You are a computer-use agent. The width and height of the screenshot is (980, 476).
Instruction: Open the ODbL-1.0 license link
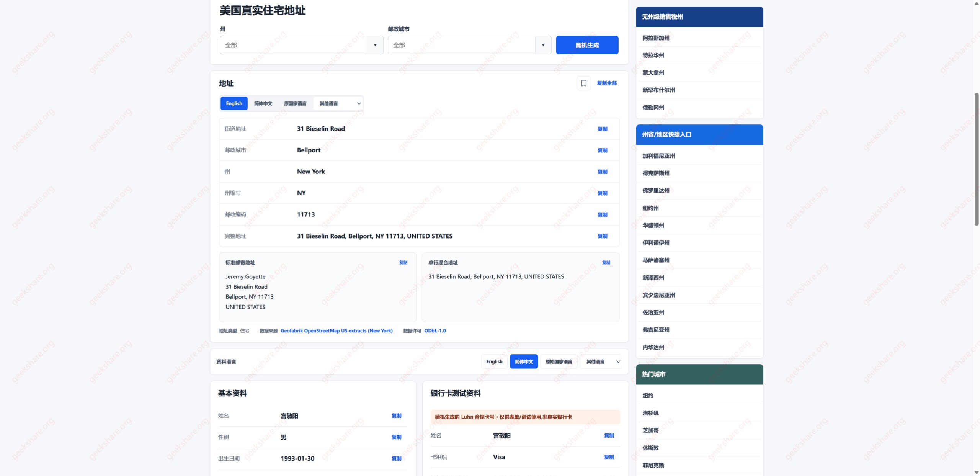click(435, 331)
